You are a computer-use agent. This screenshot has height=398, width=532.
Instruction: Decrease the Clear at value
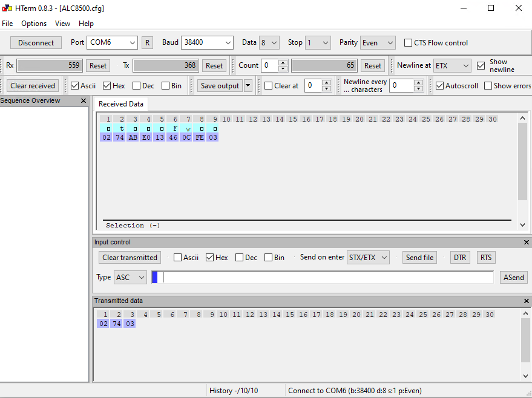(x=326, y=89)
